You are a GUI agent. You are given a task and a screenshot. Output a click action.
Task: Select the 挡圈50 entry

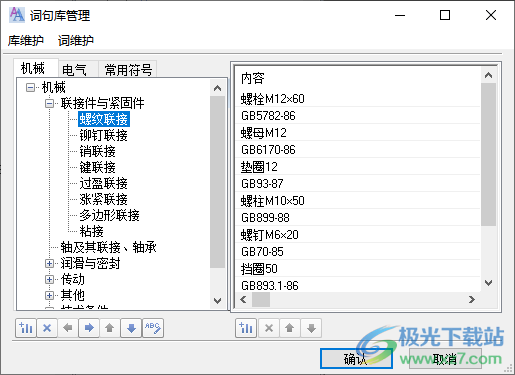358,269
